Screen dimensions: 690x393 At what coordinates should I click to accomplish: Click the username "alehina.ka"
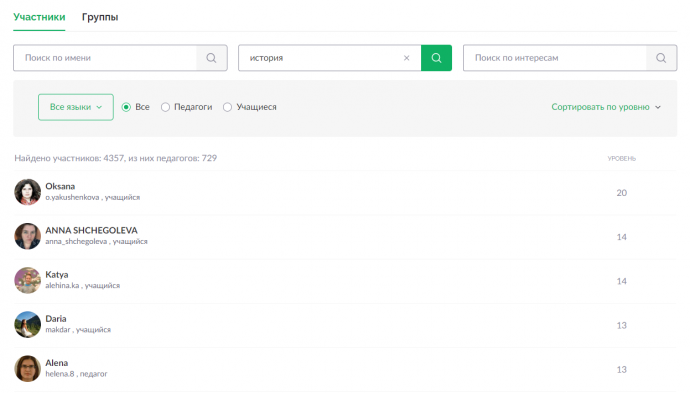click(x=62, y=285)
